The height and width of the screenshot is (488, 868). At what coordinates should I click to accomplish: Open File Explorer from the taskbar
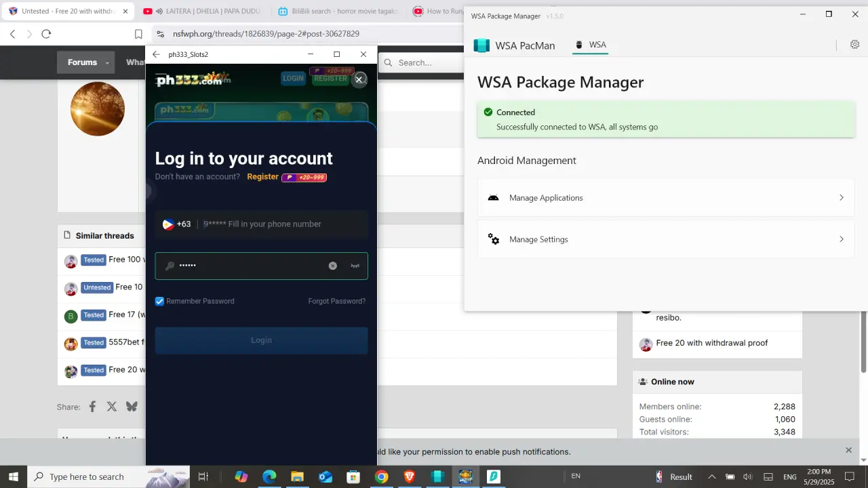tap(297, 476)
